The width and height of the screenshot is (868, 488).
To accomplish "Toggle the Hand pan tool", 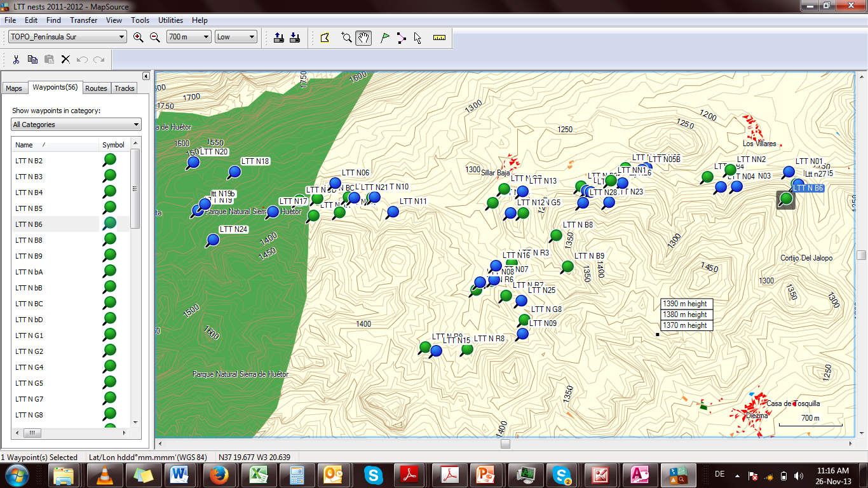I will 363,38.
